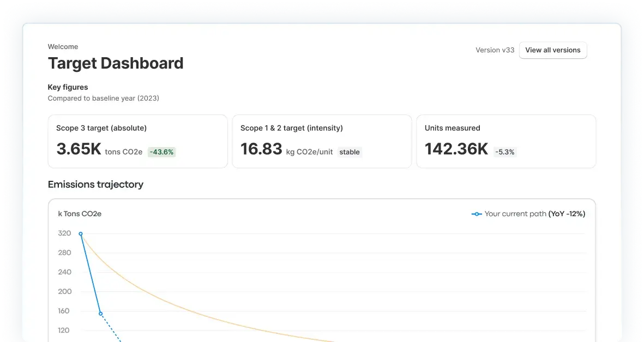Click the (YoY -12%) legend text
This screenshot has width=644, height=342.
[x=567, y=213]
